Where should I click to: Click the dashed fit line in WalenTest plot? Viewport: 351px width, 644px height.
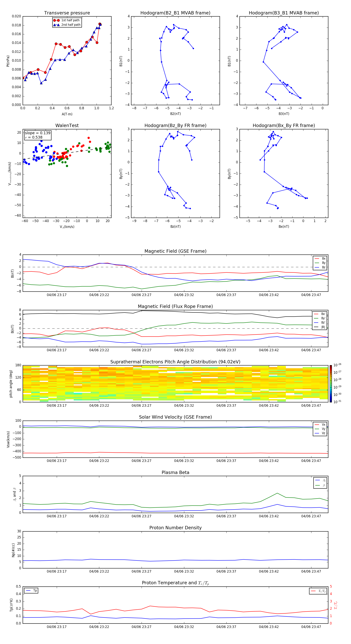(67, 153)
